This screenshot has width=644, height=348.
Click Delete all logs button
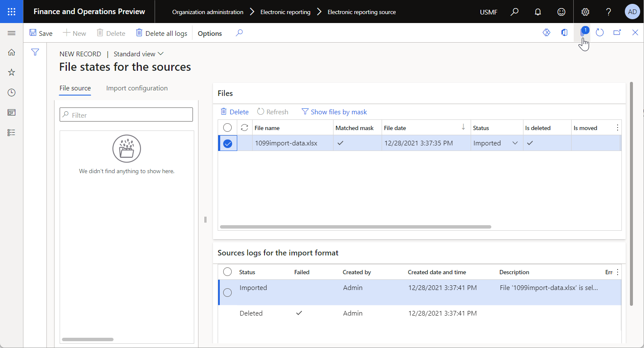coord(161,33)
